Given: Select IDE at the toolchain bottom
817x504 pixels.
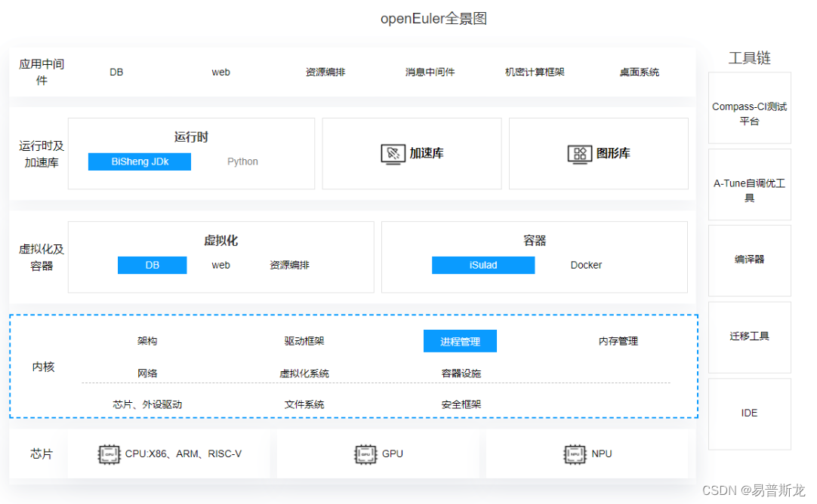Looking at the screenshot, I should pyautogui.click(x=749, y=413).
